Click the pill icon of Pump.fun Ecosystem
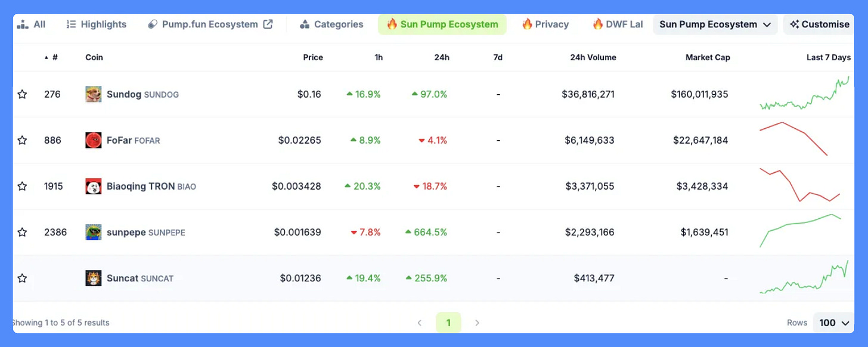868x347 pixels. coord(152,24)
